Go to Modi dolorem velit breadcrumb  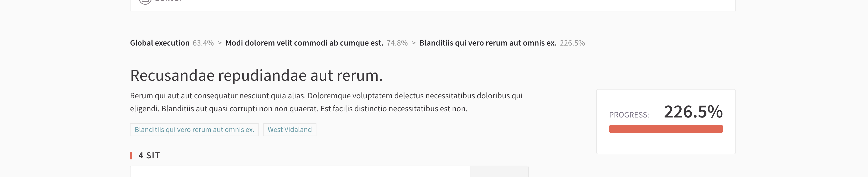[304, 43]
